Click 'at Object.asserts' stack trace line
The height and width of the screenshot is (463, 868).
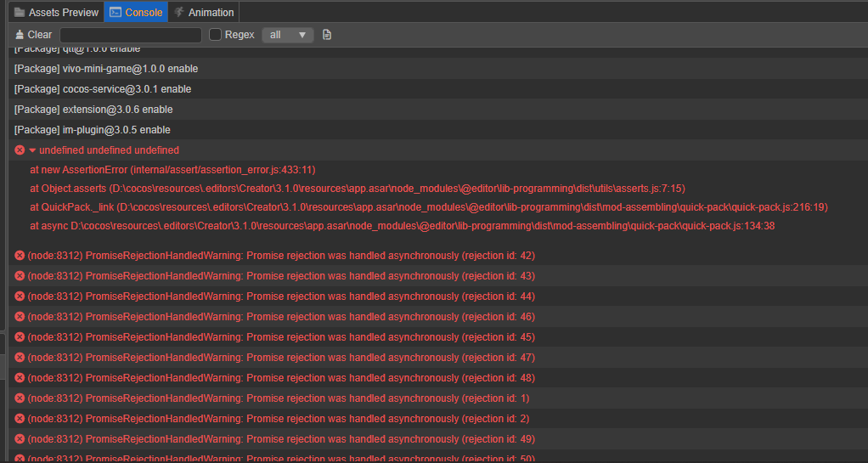click(358, 189)
